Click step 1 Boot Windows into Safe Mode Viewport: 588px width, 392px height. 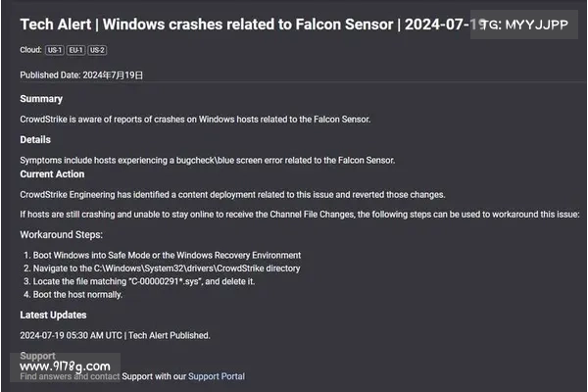pyautogui.click(x=163, y=255)
